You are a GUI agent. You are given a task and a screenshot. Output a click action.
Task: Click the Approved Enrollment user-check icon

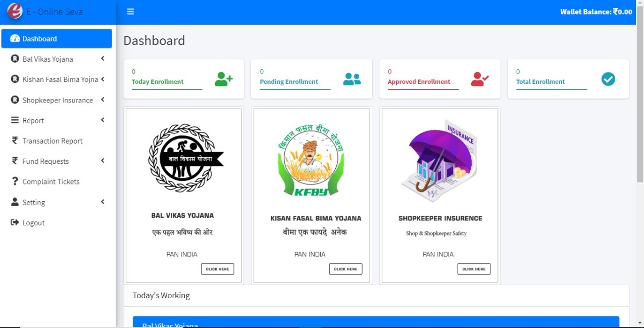click(480, 79)
